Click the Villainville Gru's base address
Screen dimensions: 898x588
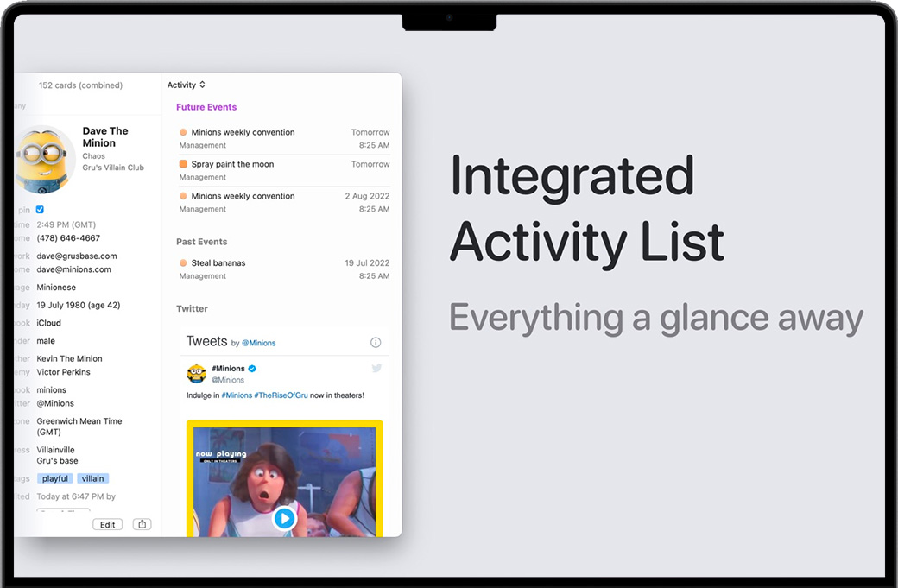point(57,455)
